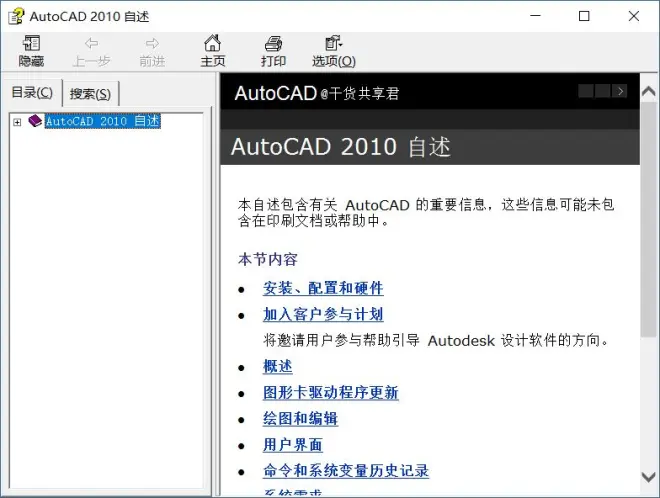Click the Hide (隐藏) toolbar icon
Screen dimensions: 660x498
click(x=32, y=43)
